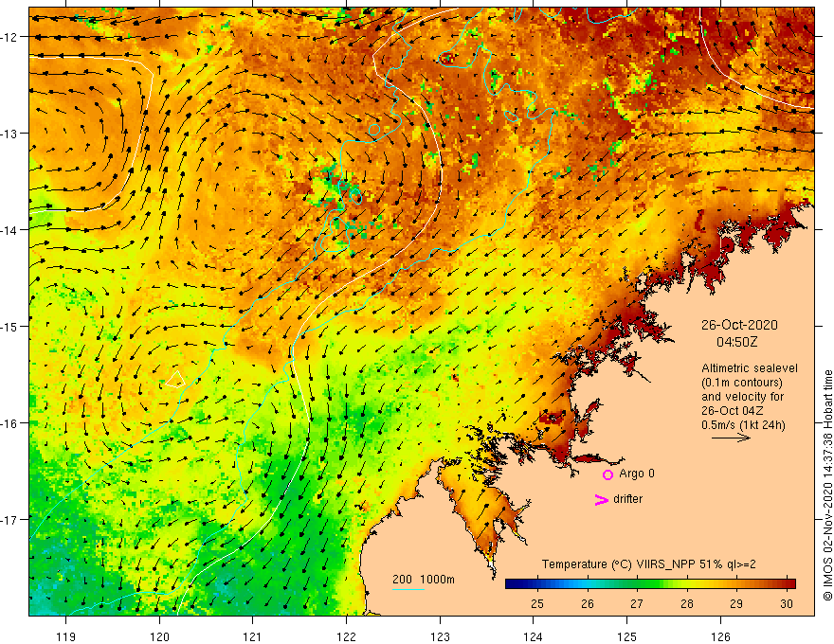
Task: Click the latitude label -13
Action: (9, 133)
